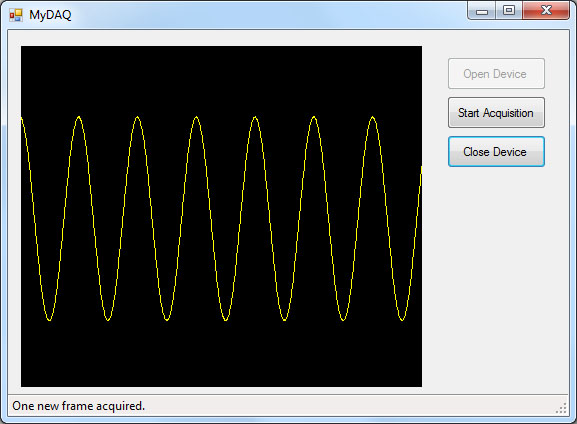The image size is (577, 424).
Task: Click the empty gray panel below Close Device
Action: pos(496,280)
